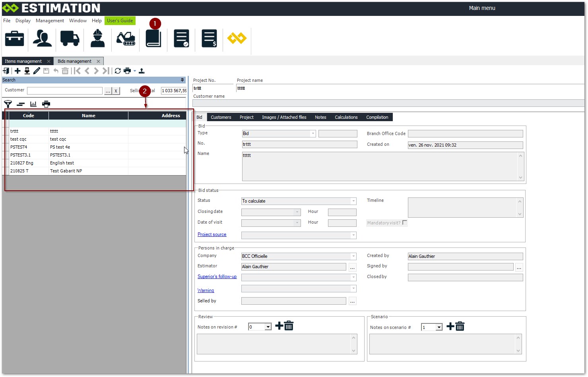
Task: Open the document with dollar sign icon
Action: tap(209, 39)
